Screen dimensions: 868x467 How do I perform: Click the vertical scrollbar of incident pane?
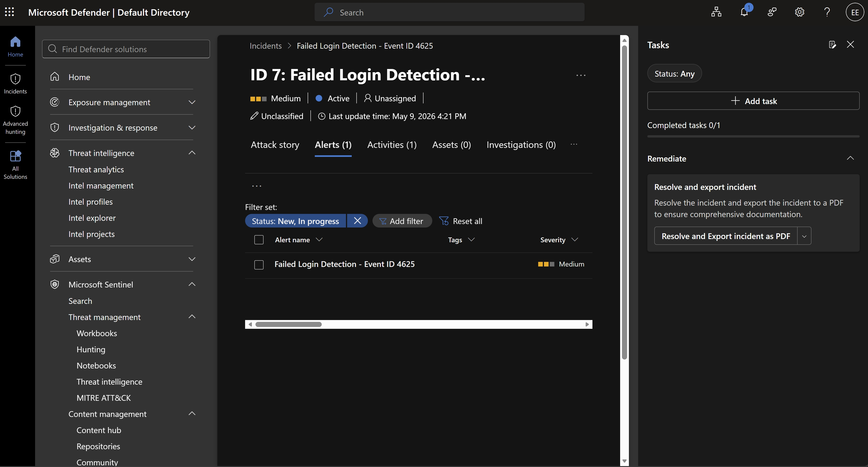coord(624,202)
